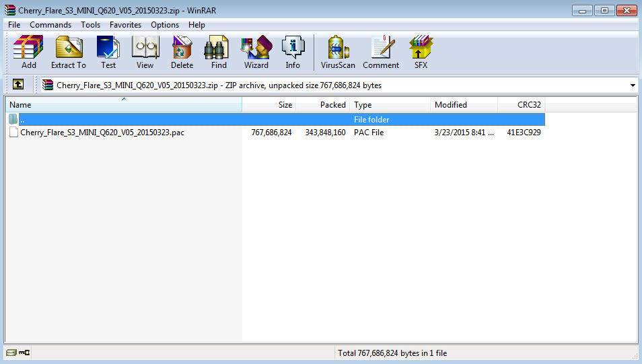
Task: Select the Cherry_Flare_S3_MINI .pac file
Action: 102,133
